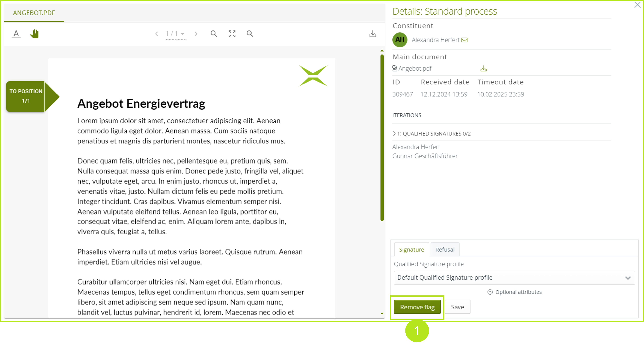Zoom out of the document
The image size is (644, 347).
click(x=214, y=33)
